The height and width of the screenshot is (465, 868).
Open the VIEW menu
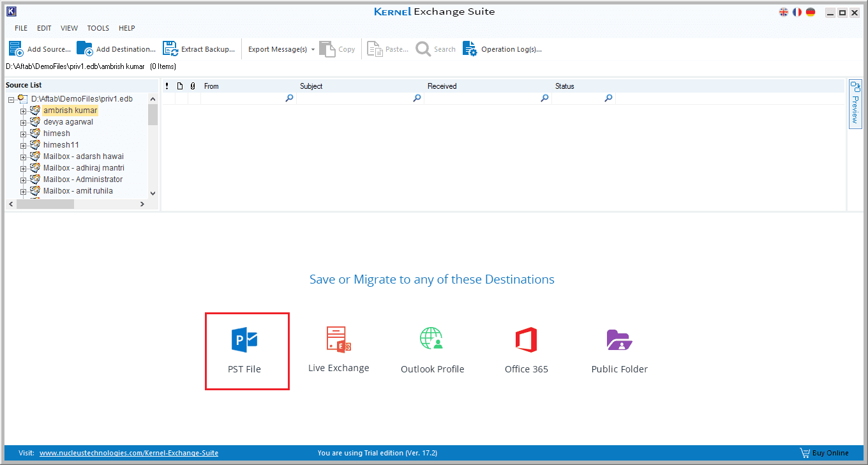[x=70, y=28]
